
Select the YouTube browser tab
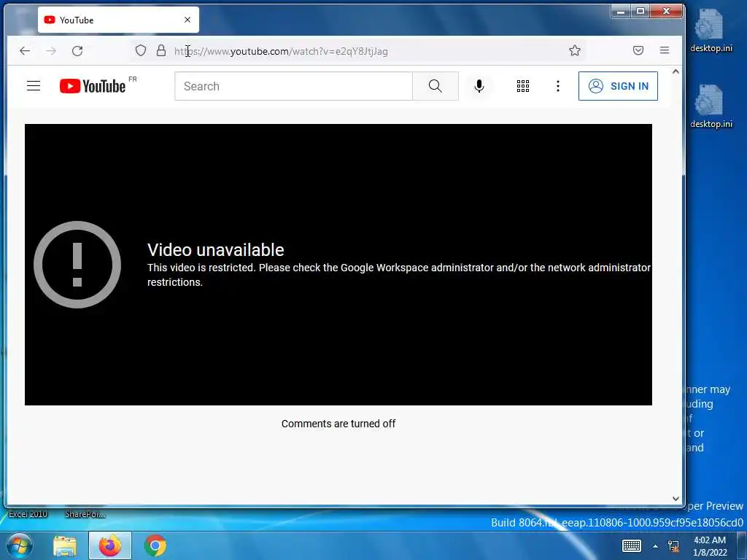[118, 20]
